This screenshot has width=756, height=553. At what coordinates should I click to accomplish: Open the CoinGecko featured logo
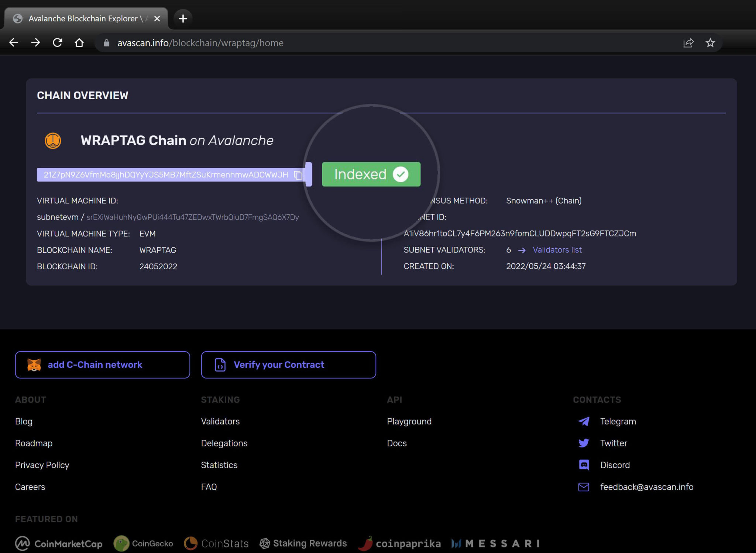point(143,543)
